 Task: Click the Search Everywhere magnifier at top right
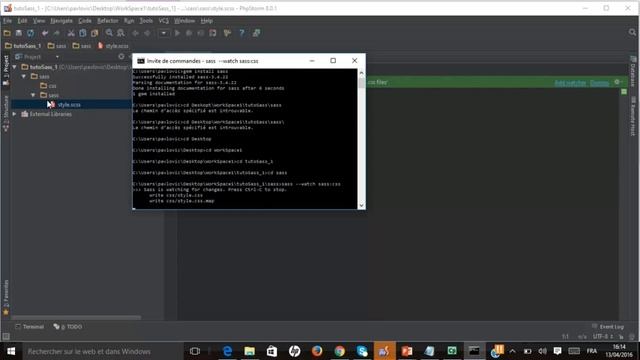click(632, 32)
